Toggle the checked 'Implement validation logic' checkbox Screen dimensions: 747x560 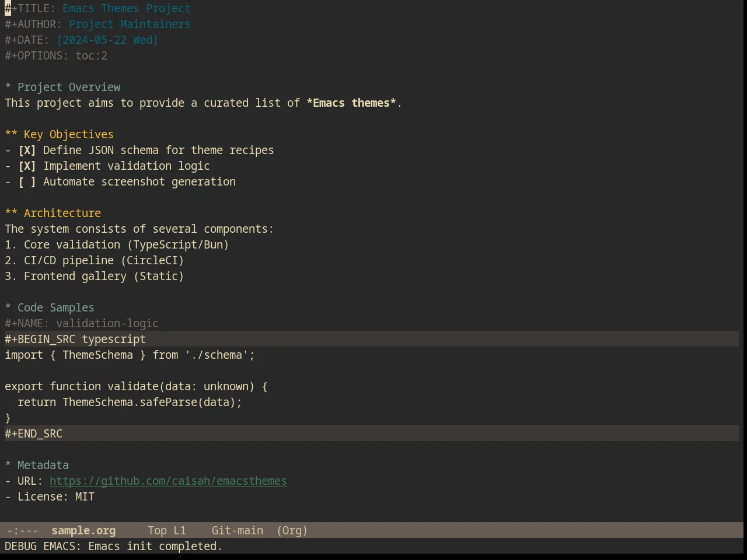27,166
